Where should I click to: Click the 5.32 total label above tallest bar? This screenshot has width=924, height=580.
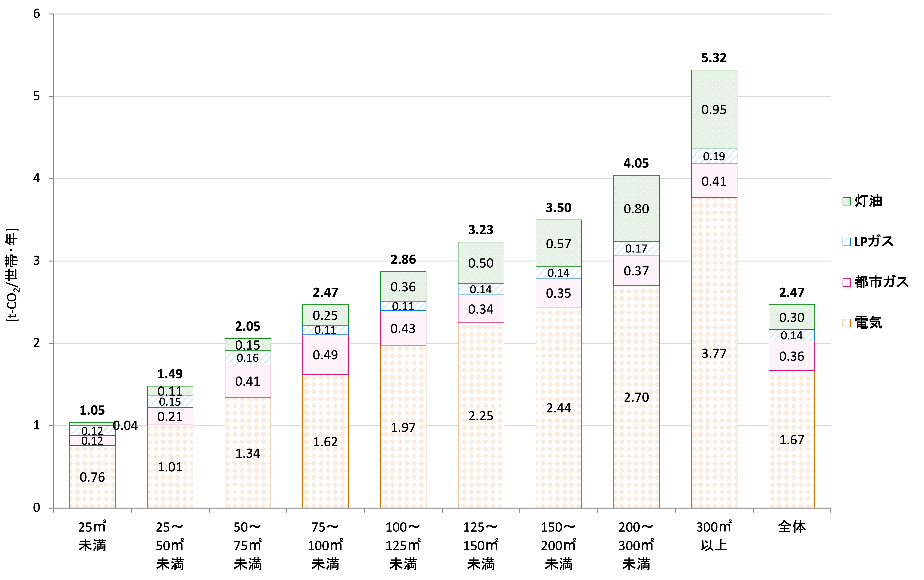click(x=714, y=58)
